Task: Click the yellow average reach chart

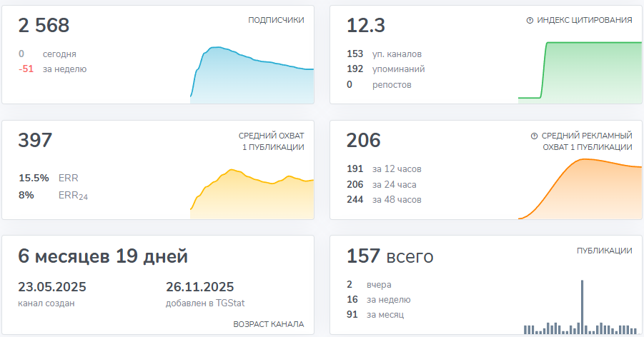Action: 252,193
